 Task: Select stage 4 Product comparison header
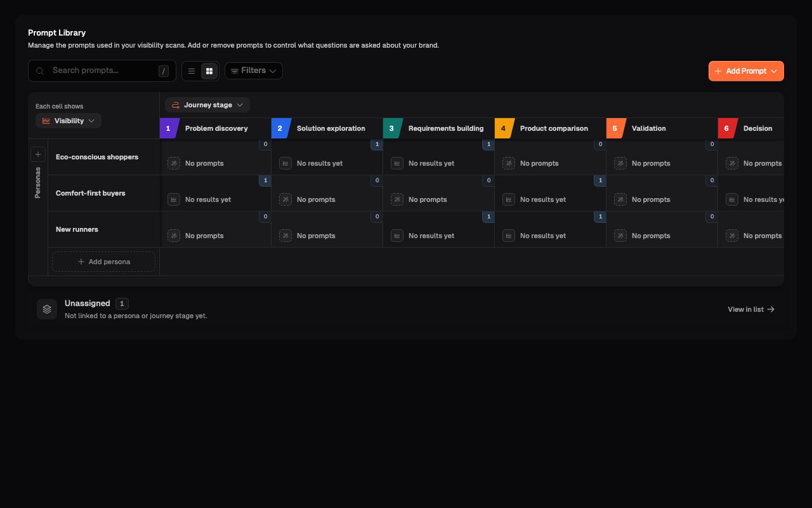point(551,128)
